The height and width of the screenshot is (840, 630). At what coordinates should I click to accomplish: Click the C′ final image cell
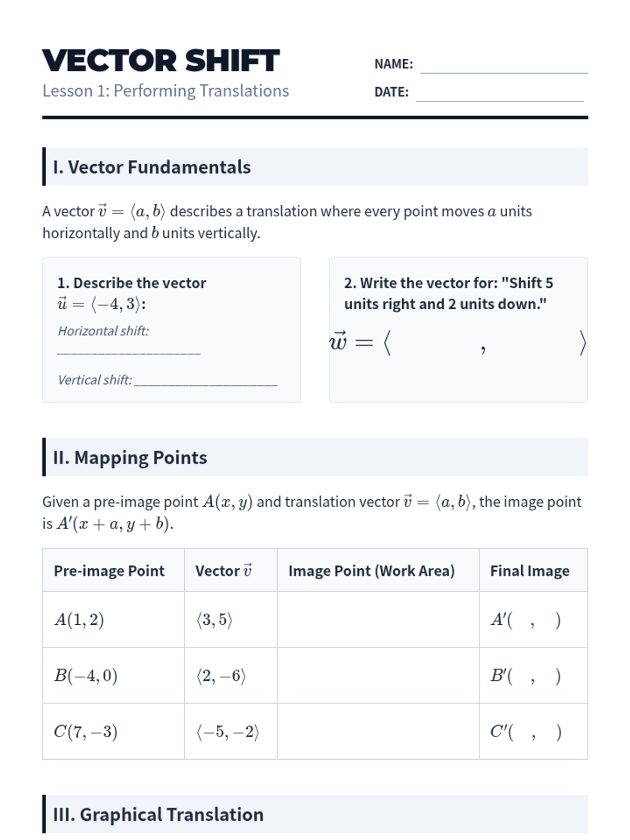[533, 731]
